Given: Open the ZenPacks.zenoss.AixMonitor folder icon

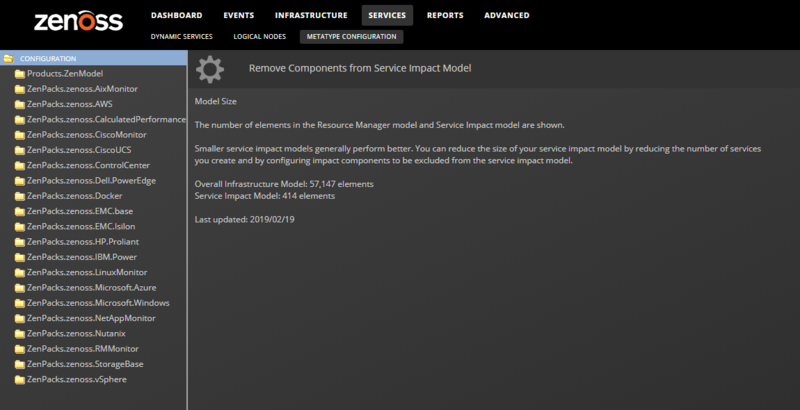Looking at the screenshot, I should tap(20, 89).
